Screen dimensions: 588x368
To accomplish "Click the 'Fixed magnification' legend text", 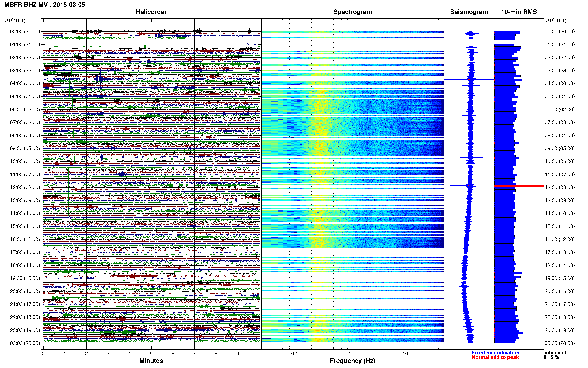I will [x=495, y=353].
